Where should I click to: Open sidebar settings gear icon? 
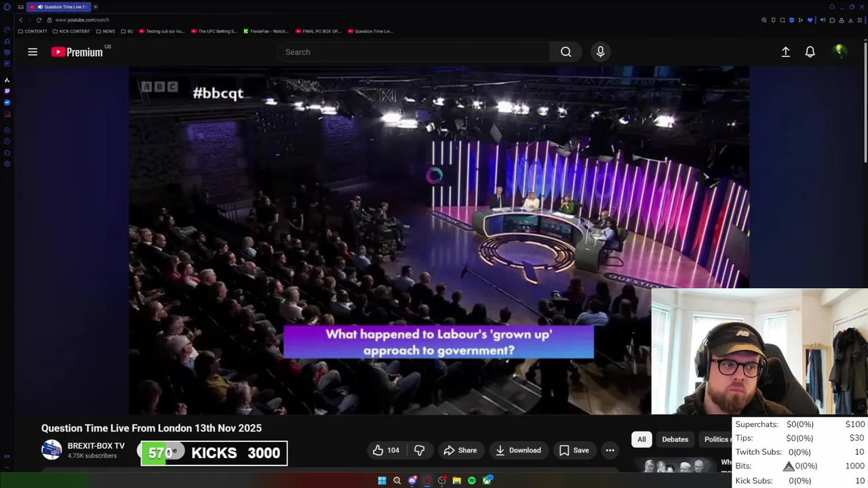[7, 164]
